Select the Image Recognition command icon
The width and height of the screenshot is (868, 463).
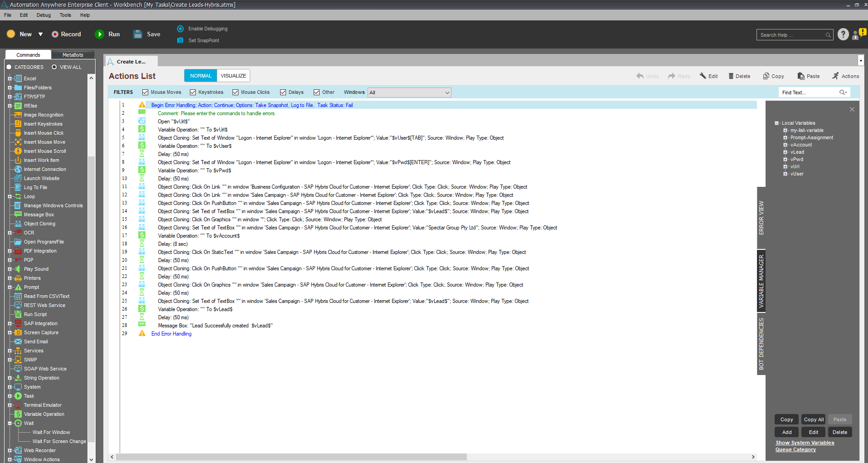[18, 115]
